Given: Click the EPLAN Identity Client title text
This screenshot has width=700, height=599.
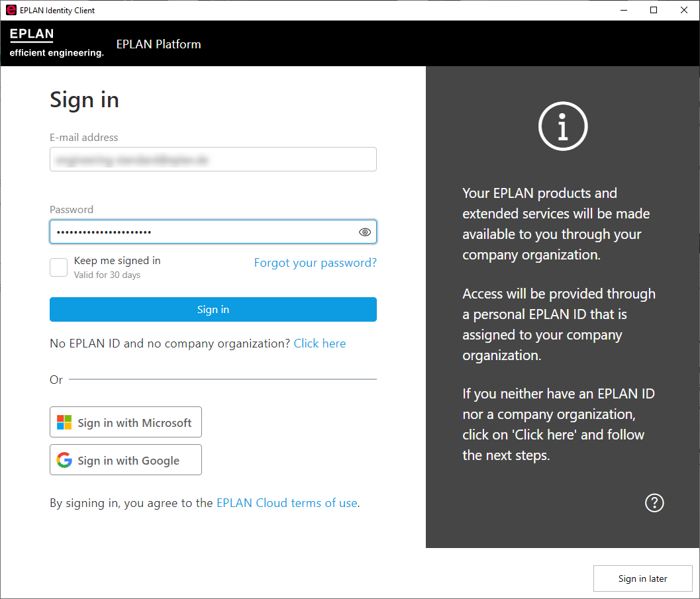Looking at the screenshot, I should pyautogui.click(x=58, y=10).
